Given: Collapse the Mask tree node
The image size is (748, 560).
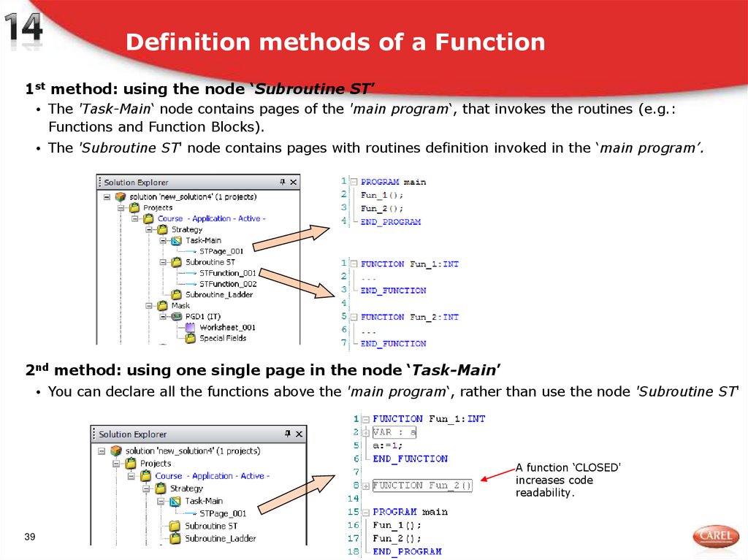Looking at the screenshot, I should pyautogui.click(x=148, y=305).
